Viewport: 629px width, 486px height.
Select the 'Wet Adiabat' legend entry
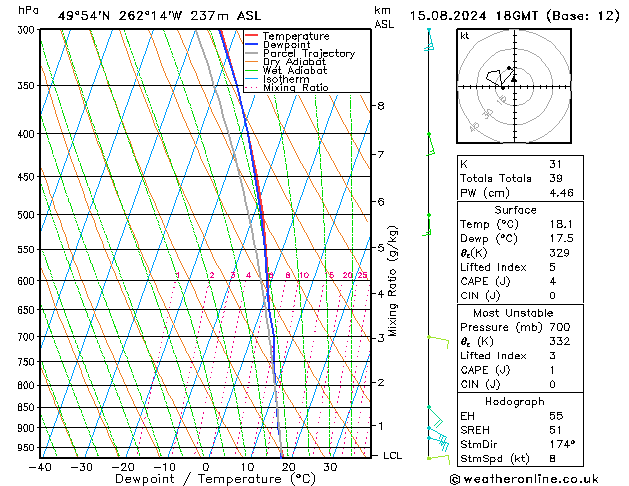[x=295, y=71]
